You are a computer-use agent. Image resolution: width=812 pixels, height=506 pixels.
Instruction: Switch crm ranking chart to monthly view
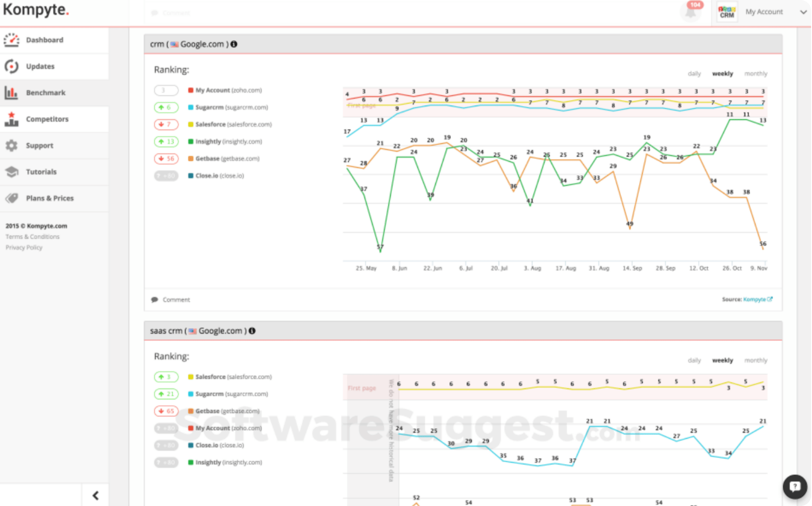pos(755,74)
